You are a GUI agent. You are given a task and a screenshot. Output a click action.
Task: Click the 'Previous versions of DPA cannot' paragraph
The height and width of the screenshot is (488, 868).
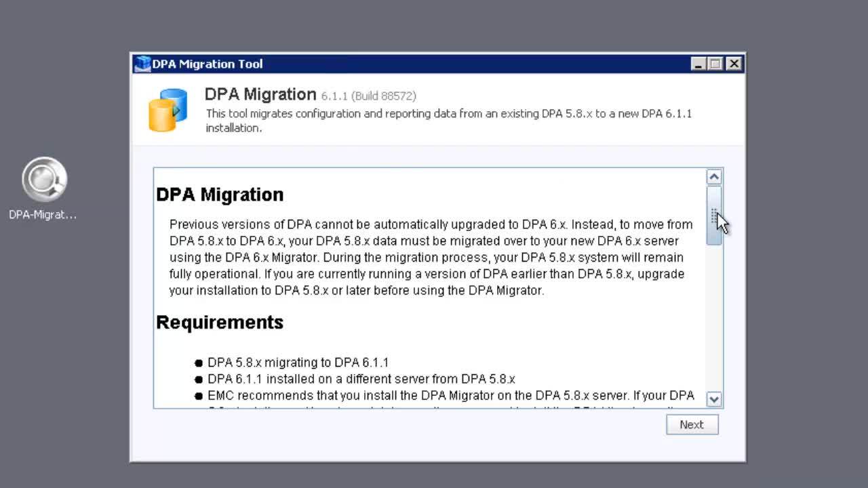(431, 258)
